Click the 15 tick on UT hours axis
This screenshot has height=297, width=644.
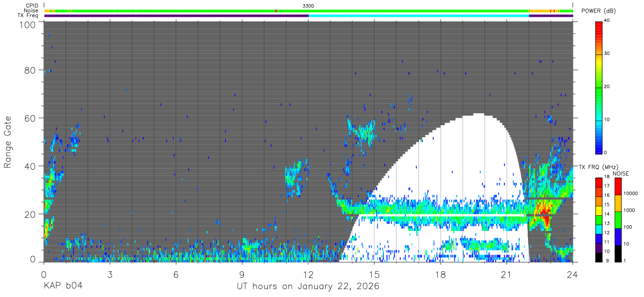[374, 274]
